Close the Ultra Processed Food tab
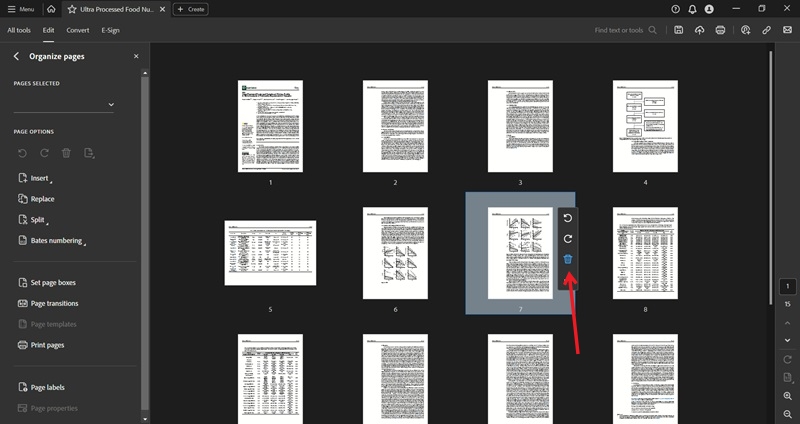This screenshot has height=424, width=800. pyautogui.click(x=162, y=9)
